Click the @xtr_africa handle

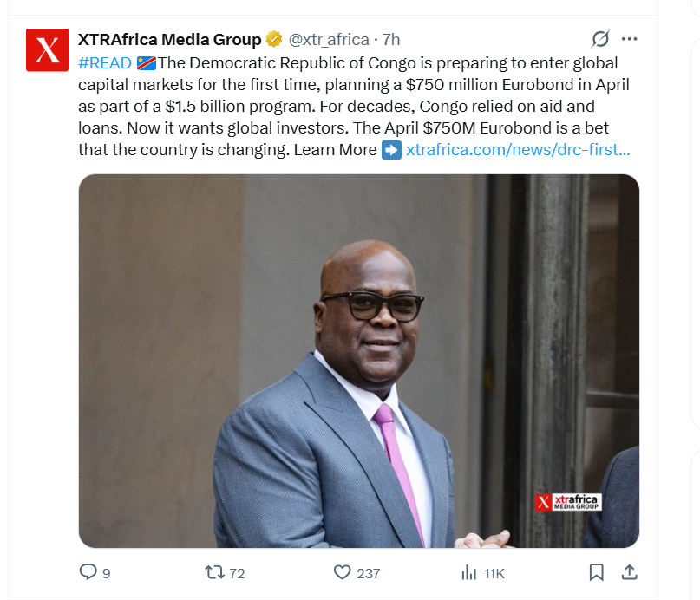coord(329,40)
